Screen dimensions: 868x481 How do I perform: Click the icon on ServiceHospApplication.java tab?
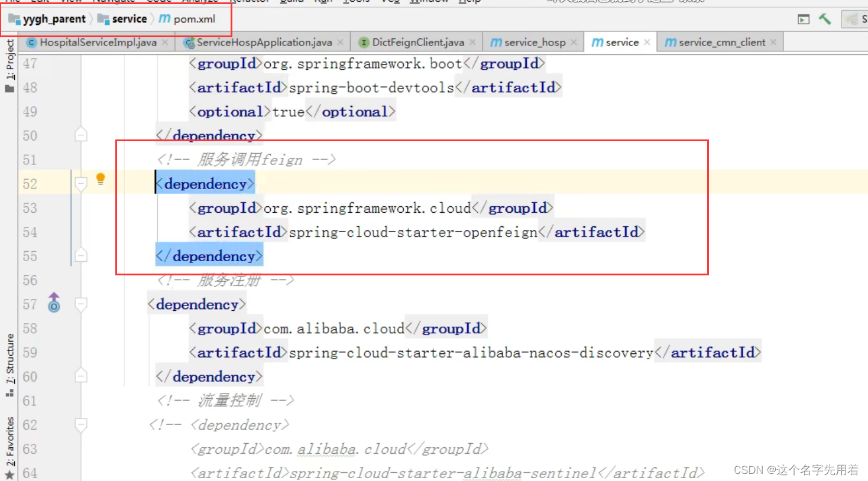(189, 43)
